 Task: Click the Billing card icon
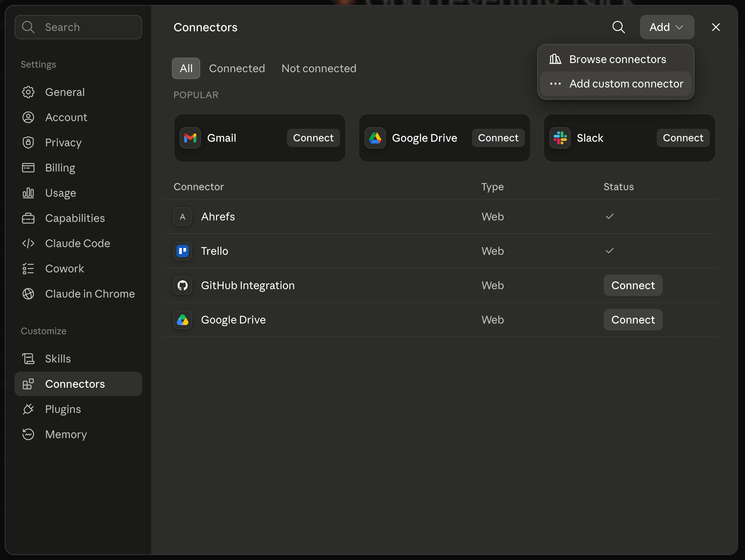pyautogui.click(x=28, y=168)
